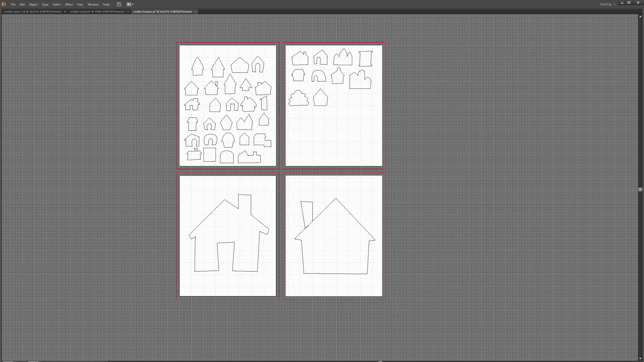The width and height of the screenshot is (644, 362).
Task: Click the vertical scrollbar thumb
Action: click(x=640, y=189)
